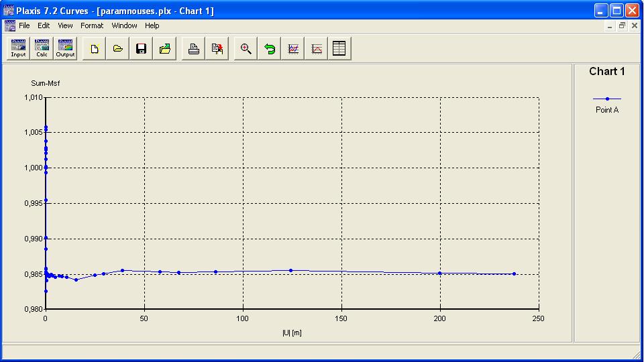Image resolution: width=644 pixels, height=362 pixels.
Task: Open the View menu
Action: click(x=65, y=25)
